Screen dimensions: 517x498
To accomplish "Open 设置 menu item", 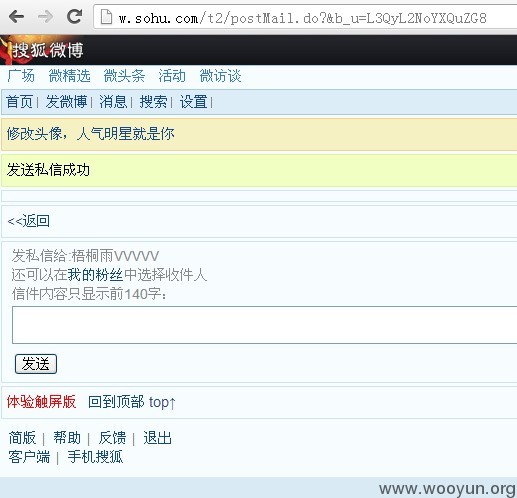I will tap(194, 102).
